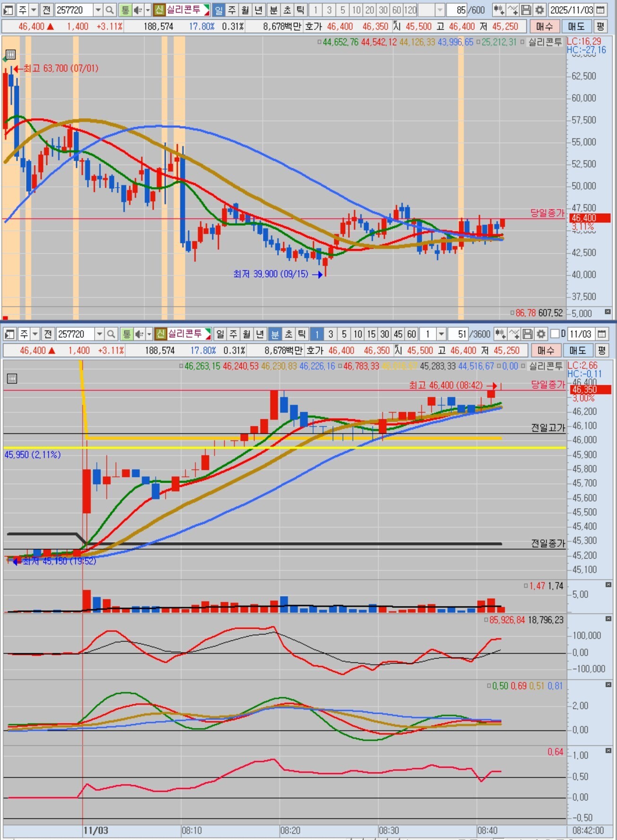Image resolution: width=617 pixels, height=840 pixels.
Task: Expand the 주 dropdown arrow in the daily toolbar
Action: click(34, 10)
